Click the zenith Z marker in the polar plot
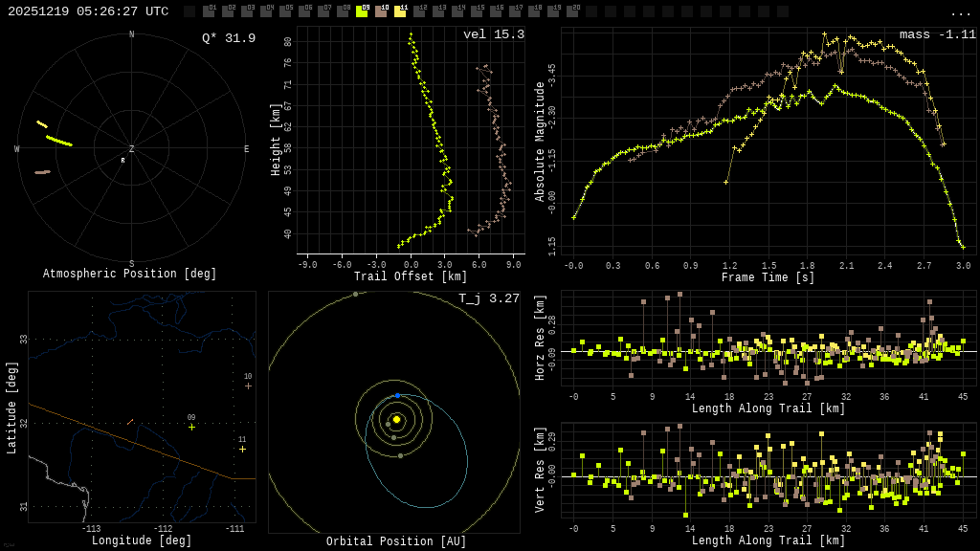980x551 pixels. tap(132, 149)
